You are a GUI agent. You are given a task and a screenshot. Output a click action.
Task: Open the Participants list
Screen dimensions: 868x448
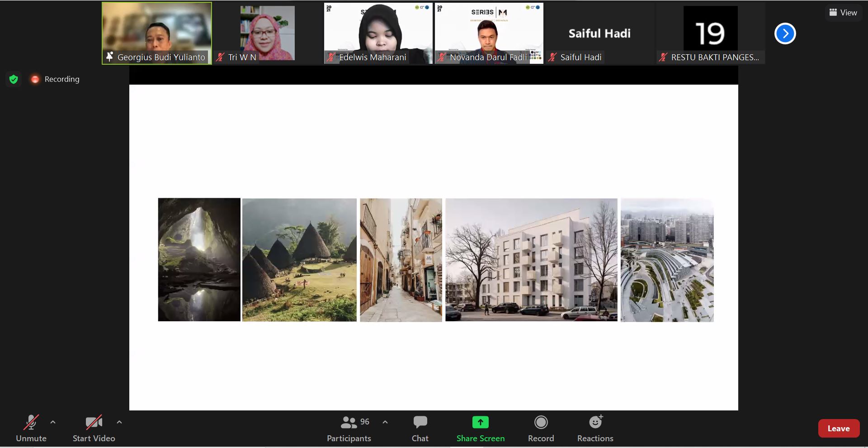349,428
